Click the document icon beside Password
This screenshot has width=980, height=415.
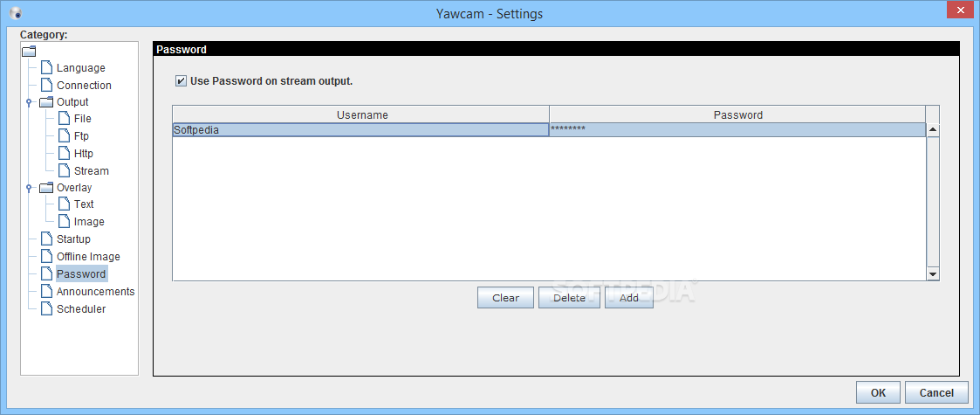click(x=46, y=274)
